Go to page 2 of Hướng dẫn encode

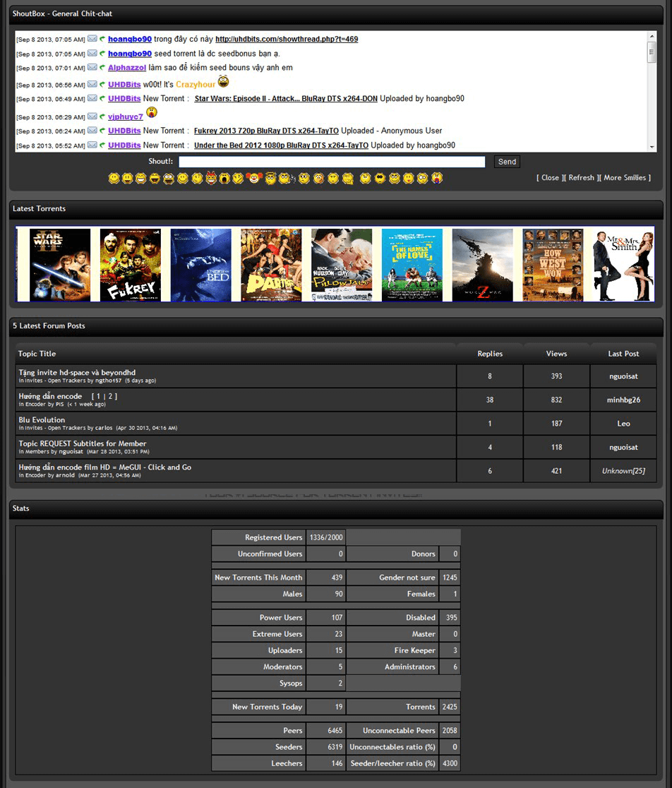111,396
